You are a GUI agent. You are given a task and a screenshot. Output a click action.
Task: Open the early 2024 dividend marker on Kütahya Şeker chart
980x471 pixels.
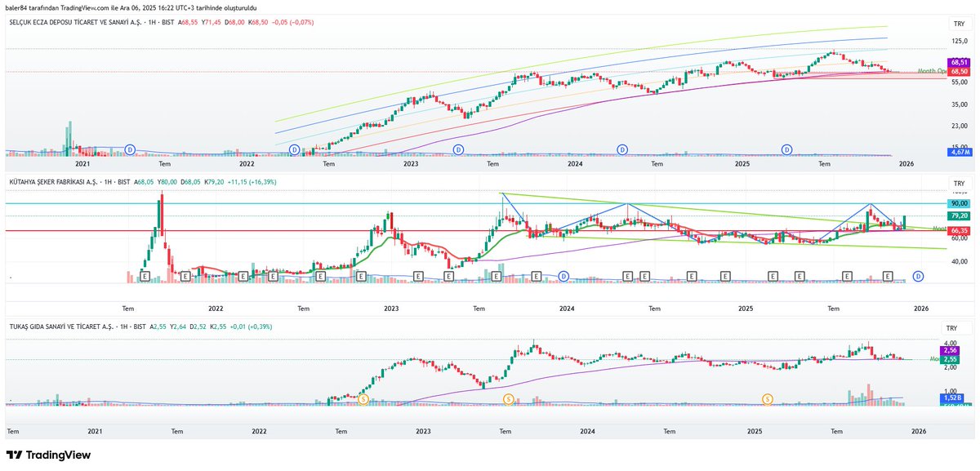click(563, 277)
